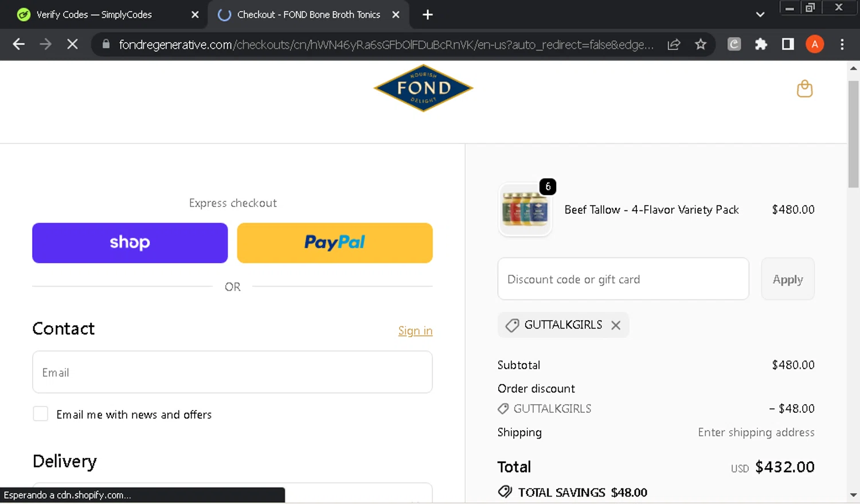Click the Total $432.00 amount
The image size is (860, 504).
pos(785,467)
